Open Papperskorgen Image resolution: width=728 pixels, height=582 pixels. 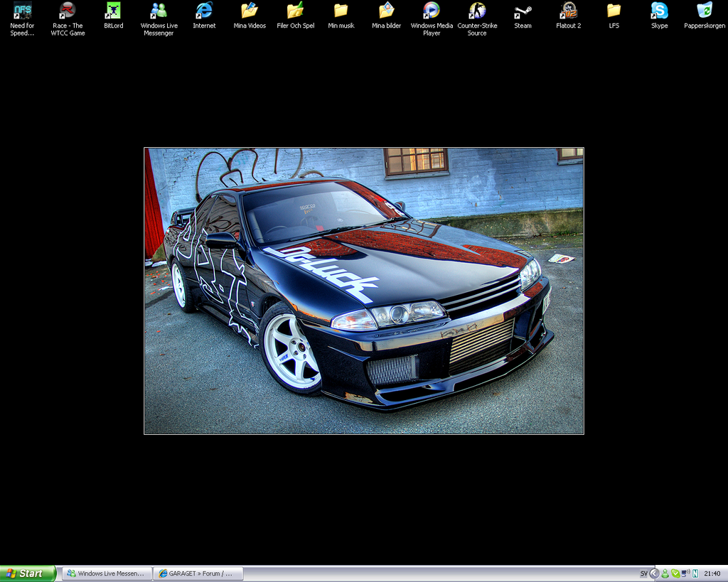click(705, 13)
